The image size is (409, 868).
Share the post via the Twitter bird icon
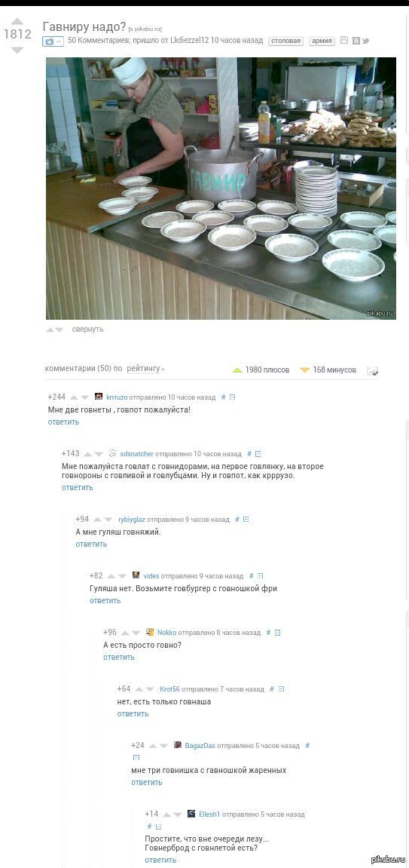(366, 41)
